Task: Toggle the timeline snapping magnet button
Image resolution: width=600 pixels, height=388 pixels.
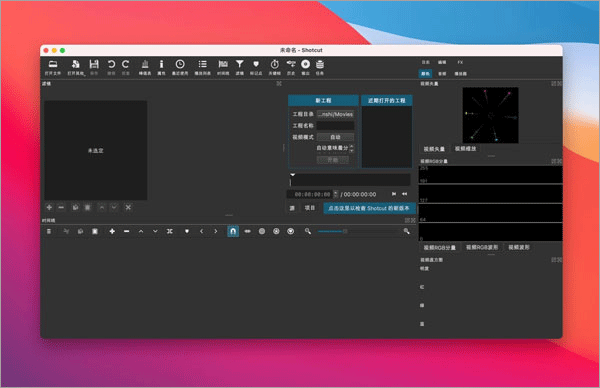Action: pyautogui.click(x=233, y=231)
